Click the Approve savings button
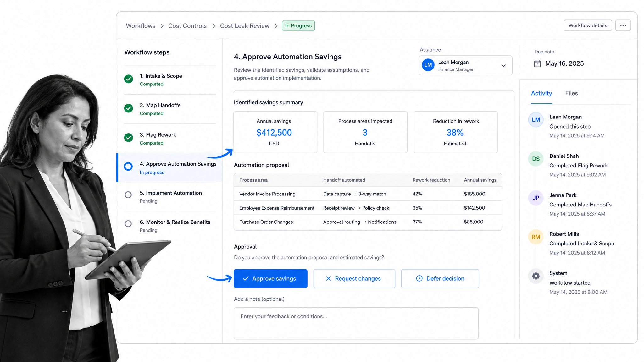644x362 pixels. point(270,278)
